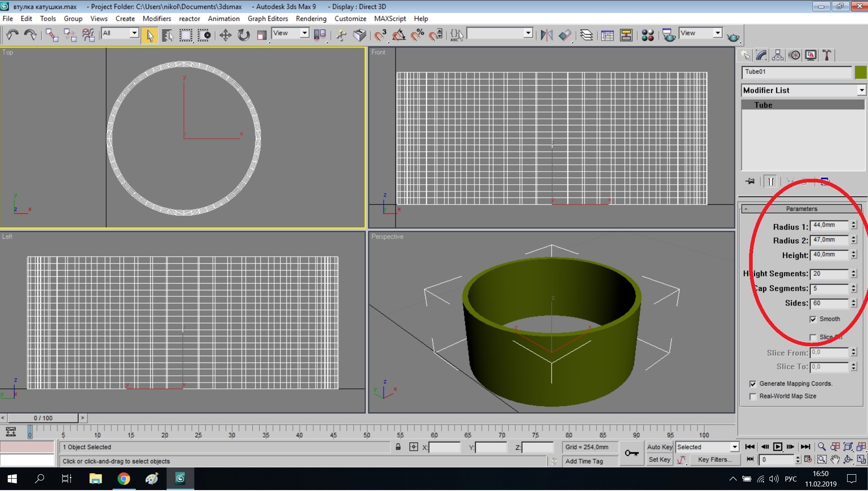Open the Utilities hammer panel tab
The width and height of the screenshot is (868, 491).
(x=827, y=55)
